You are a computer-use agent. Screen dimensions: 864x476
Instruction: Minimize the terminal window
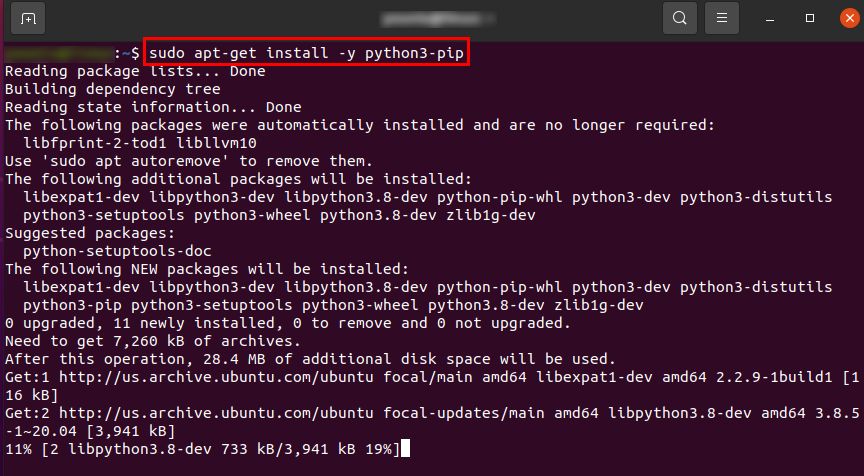pyautogui.click(x=770, y=19)
